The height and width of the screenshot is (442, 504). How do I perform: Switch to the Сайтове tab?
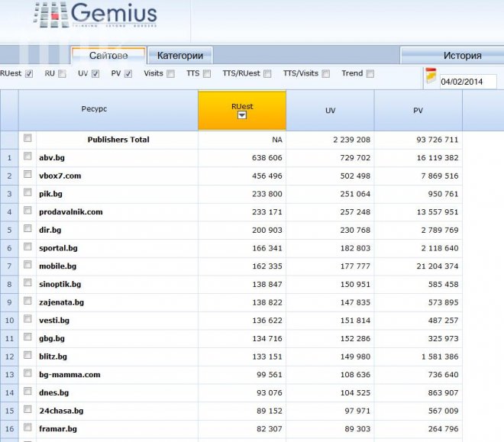coord(108,56)
